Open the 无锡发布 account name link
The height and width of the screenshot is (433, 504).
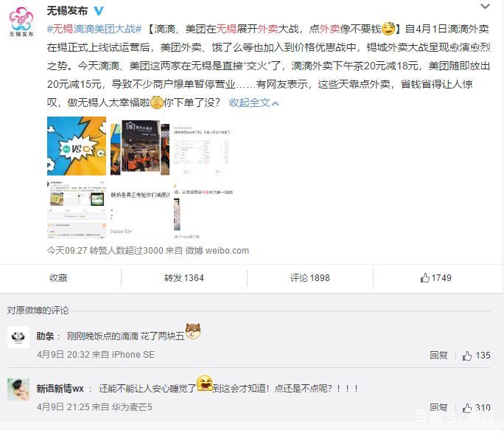67,11
